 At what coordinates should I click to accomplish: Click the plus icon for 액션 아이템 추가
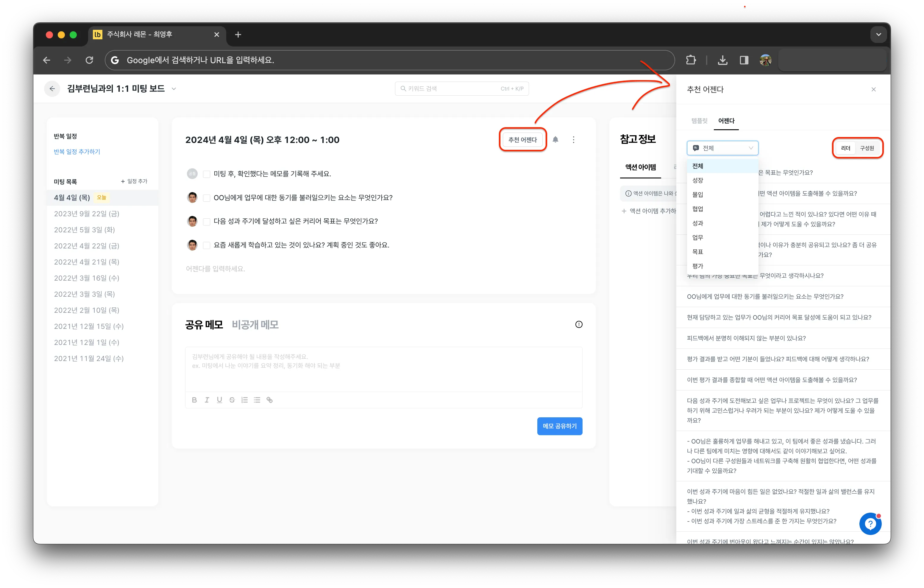pos(624,211)
